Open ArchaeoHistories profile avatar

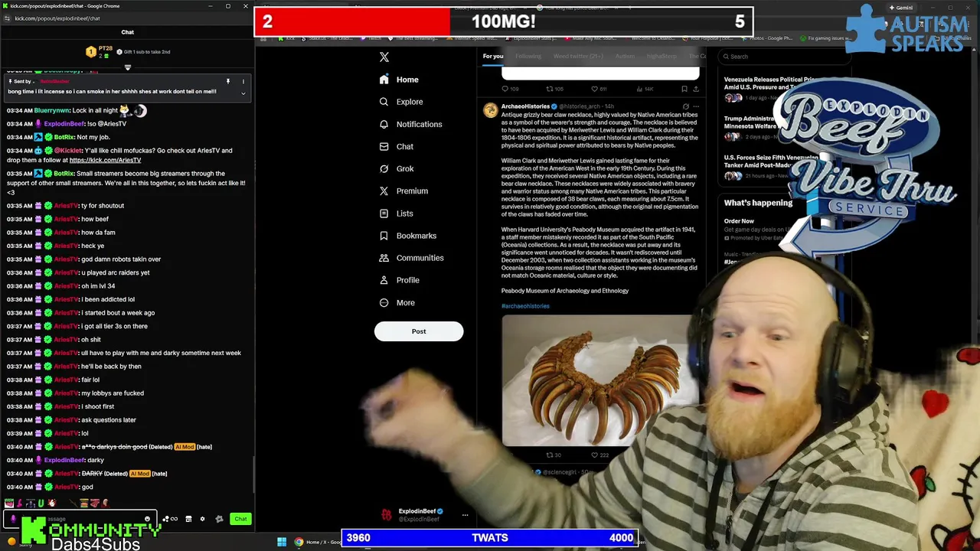coord(490,110)
